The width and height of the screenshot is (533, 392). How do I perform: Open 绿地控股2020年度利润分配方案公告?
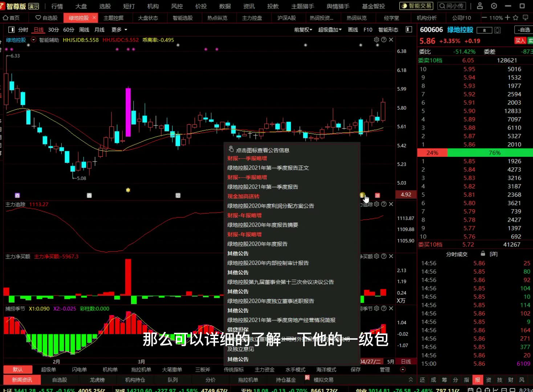pos(270,206)
